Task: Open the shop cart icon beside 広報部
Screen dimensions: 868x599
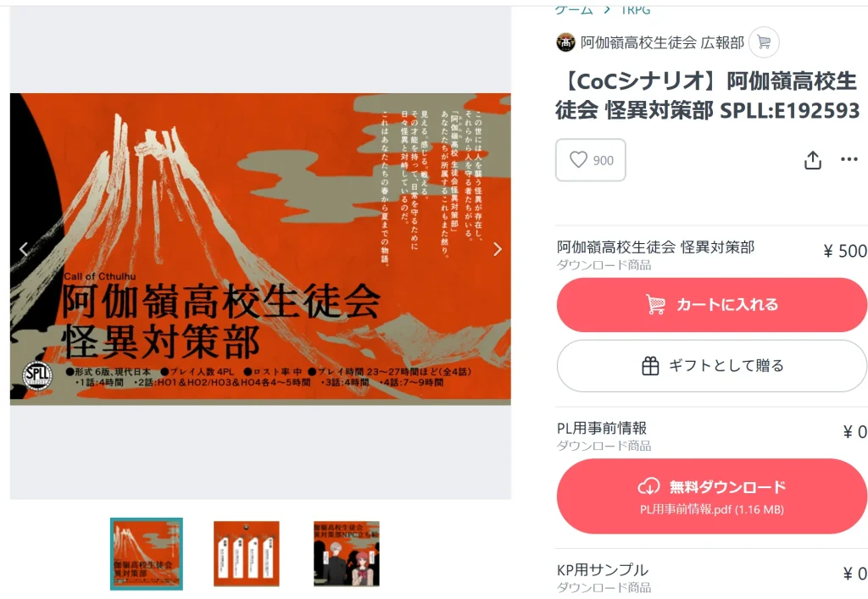Action: pos(764,42)
